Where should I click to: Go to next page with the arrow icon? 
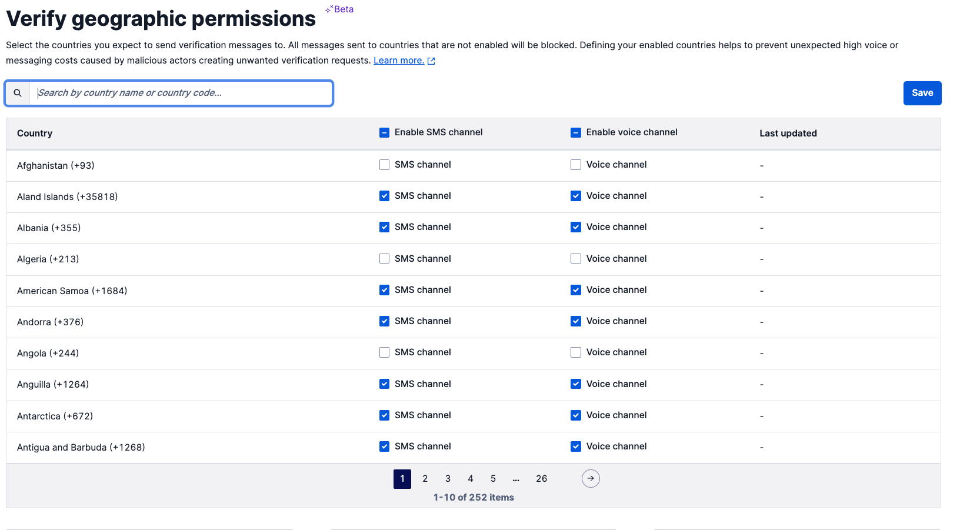pyautogui.click(x=591, y=478)
